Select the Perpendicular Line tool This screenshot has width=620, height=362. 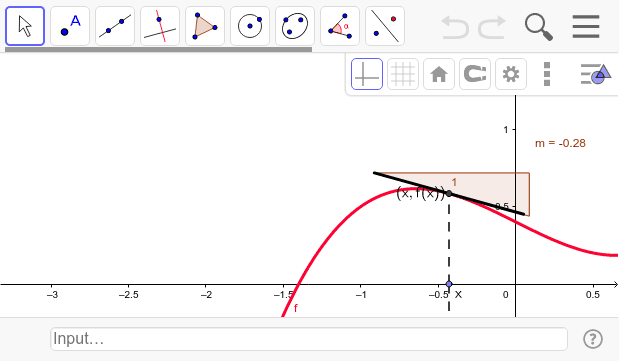pos(160,26)
